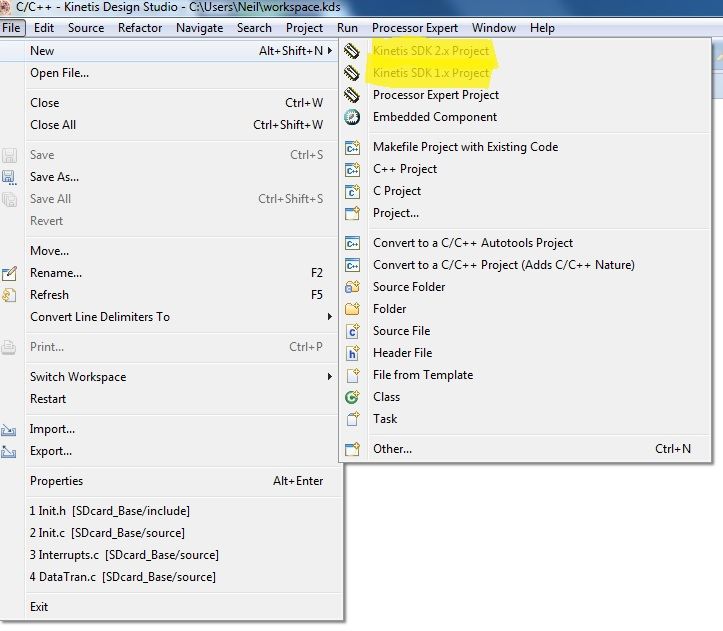Open the Help menu

(x=542, y=28)
